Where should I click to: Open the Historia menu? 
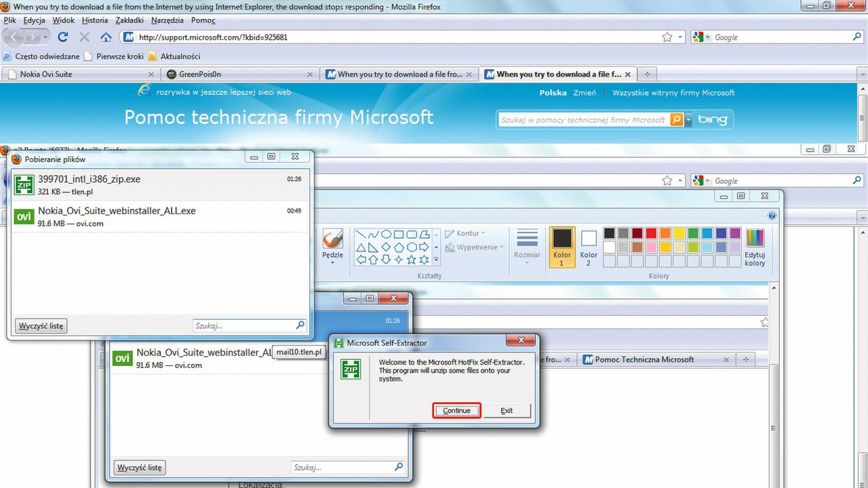point(95,20)
